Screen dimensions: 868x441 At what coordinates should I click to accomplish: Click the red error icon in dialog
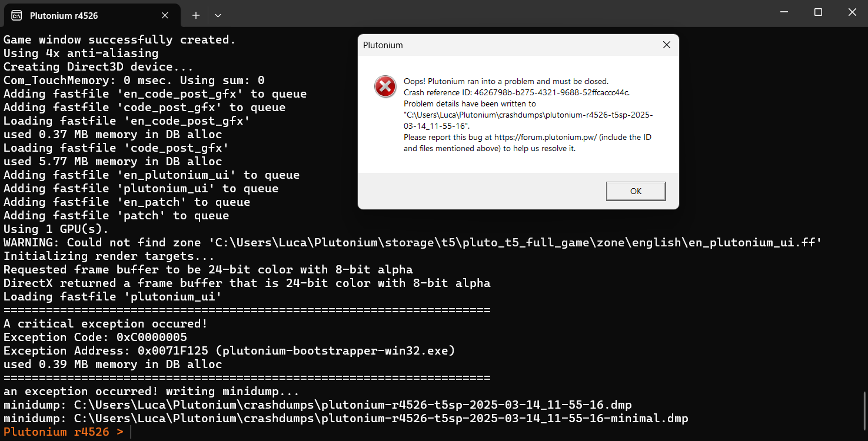(x=385, y=88)
